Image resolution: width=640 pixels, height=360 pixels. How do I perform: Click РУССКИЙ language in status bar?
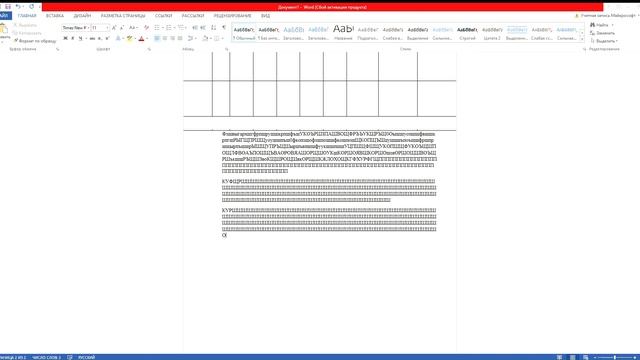(87, 357)
